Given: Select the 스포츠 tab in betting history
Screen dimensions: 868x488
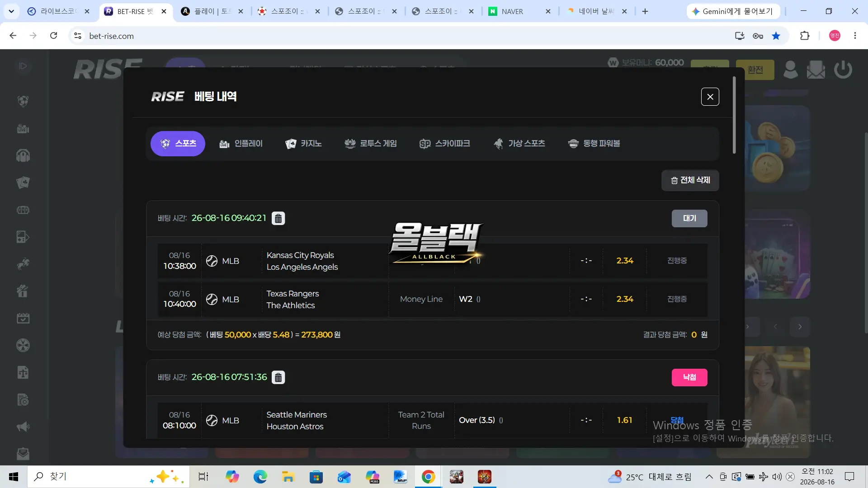Looking at the screenshot, I should (x=178, y=144).
